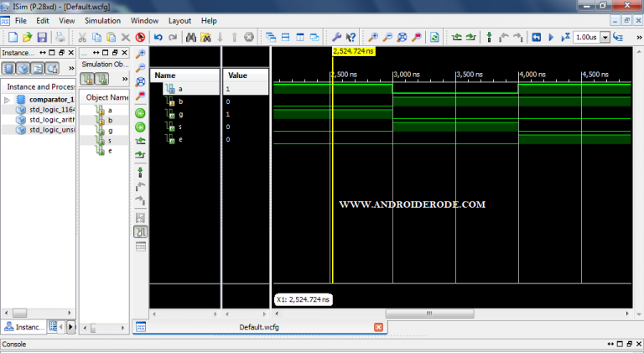Click the Tile Vertically windows icon
Viewport: 644px width, 353px height.
[300, 38]
